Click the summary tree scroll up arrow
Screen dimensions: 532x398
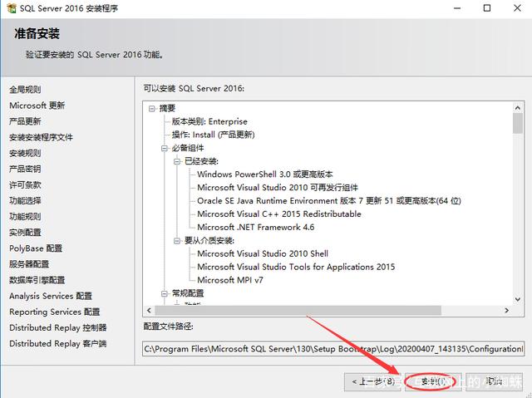(x=518, y=108)
